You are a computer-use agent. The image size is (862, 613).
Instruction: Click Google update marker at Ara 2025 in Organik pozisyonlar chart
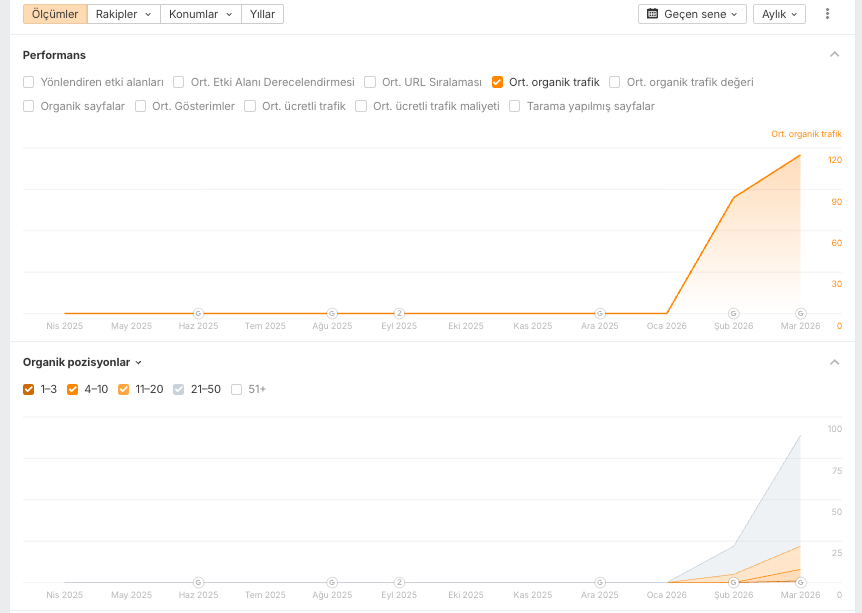tap(600, 582)
